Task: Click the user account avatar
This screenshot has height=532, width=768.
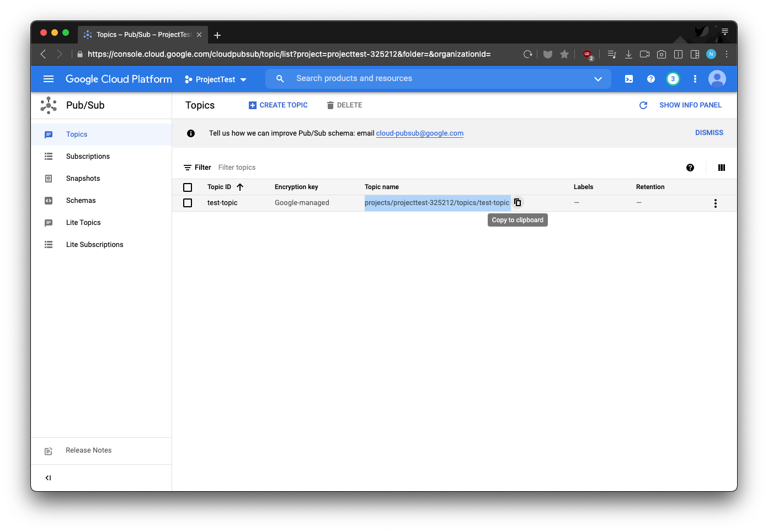Action: [x=717, y=79]
